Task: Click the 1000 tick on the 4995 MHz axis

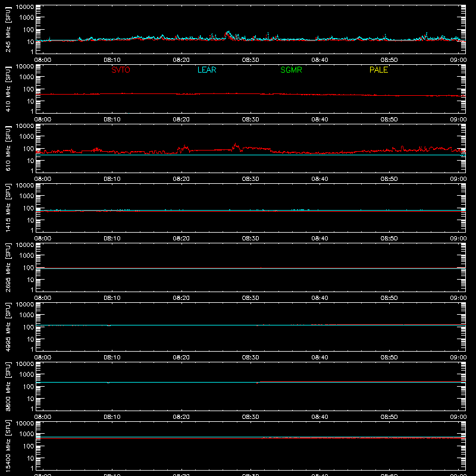Action: [x=27, y=315]
